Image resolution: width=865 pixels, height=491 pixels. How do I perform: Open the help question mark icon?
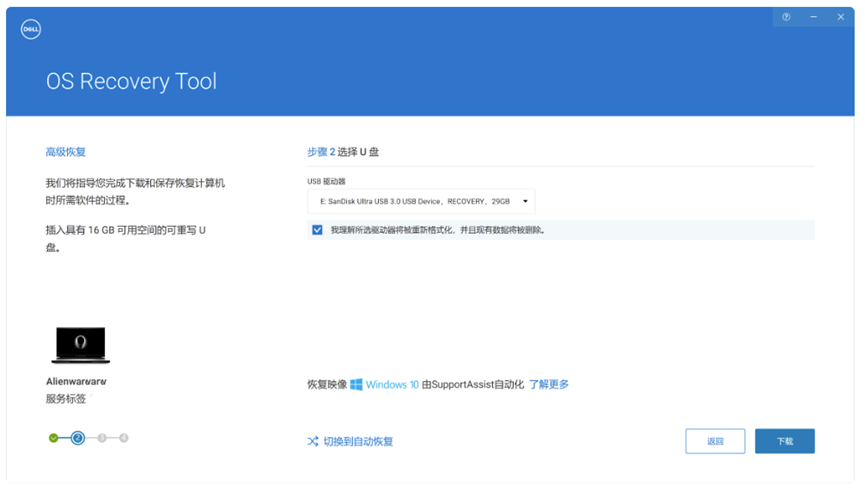pos(786,17)
